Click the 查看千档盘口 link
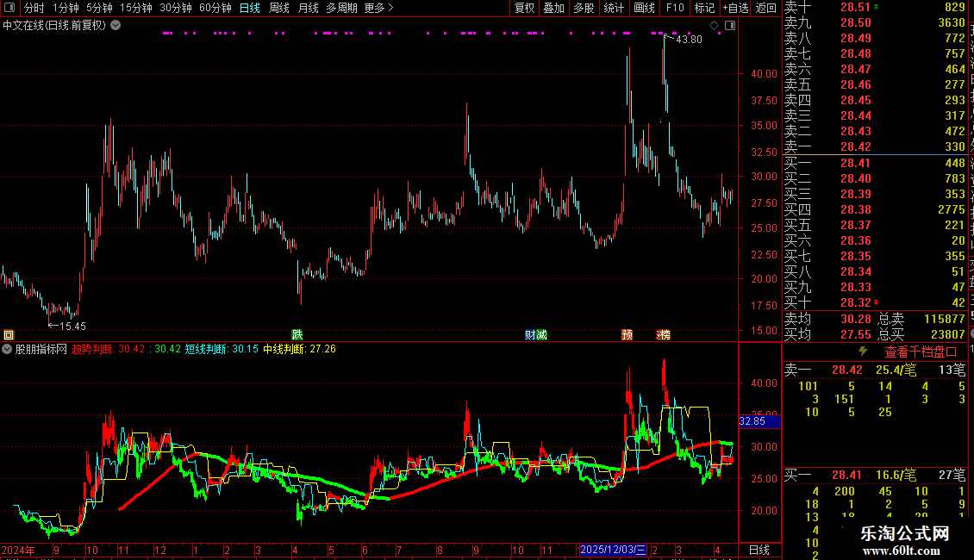974x560 pixels. 921,352
